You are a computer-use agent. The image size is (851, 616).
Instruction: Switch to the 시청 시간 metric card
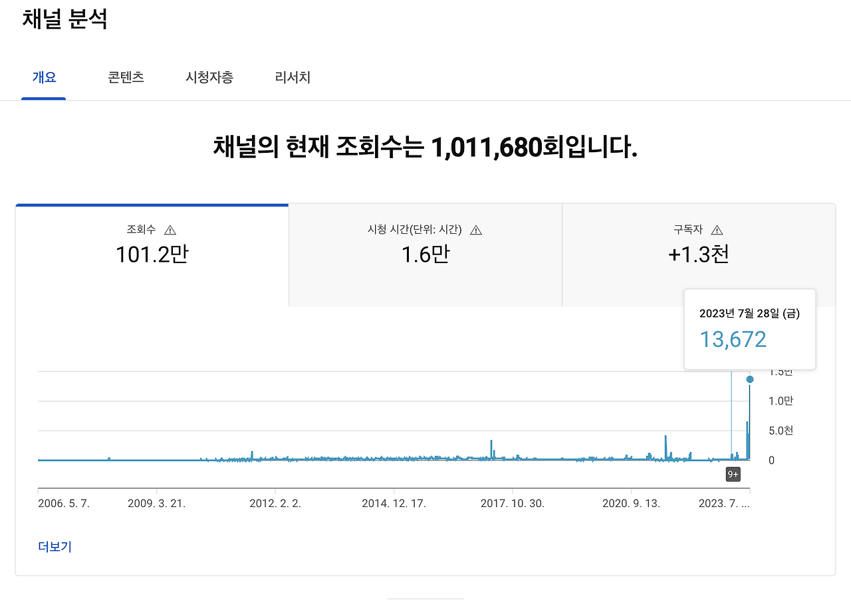click(425, 254)
